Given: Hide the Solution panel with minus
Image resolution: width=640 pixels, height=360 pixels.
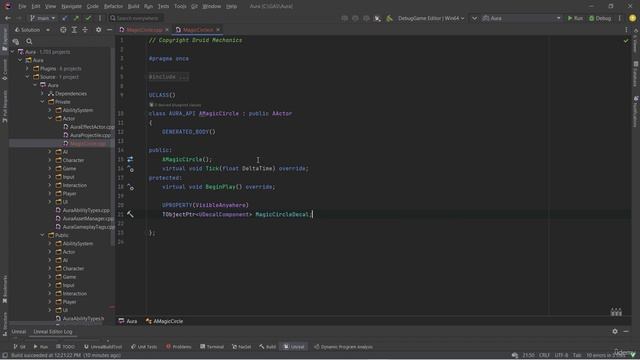Looking at the screenshot, I should (x=109, y=30).
